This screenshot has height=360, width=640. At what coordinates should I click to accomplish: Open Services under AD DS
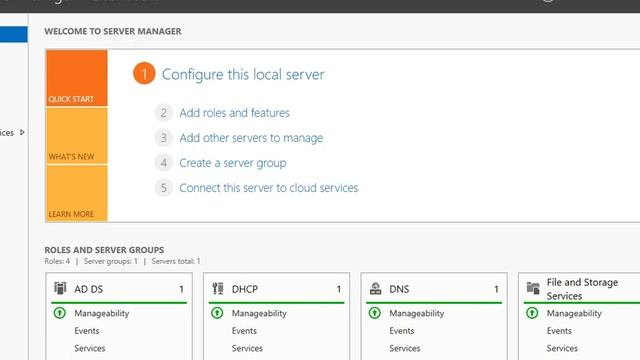[90, 348]
